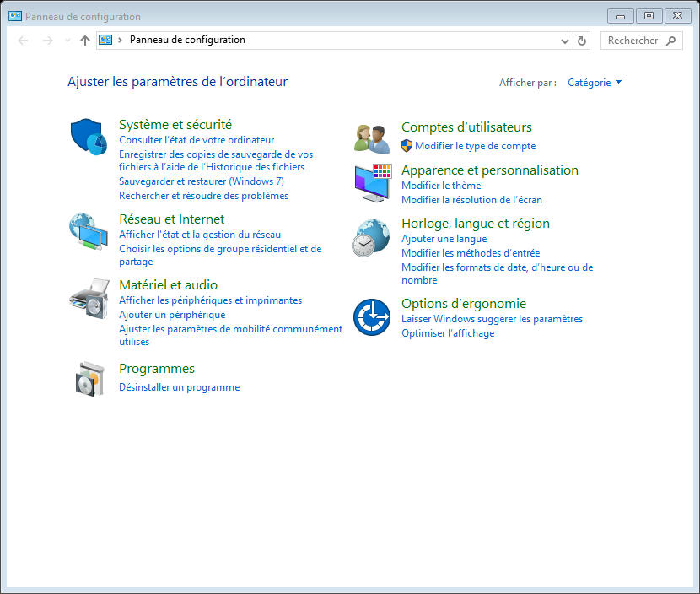Screen dimensions: 700x594
Task: Go forward with the forward arrow
Action: (x=47, y=40)
